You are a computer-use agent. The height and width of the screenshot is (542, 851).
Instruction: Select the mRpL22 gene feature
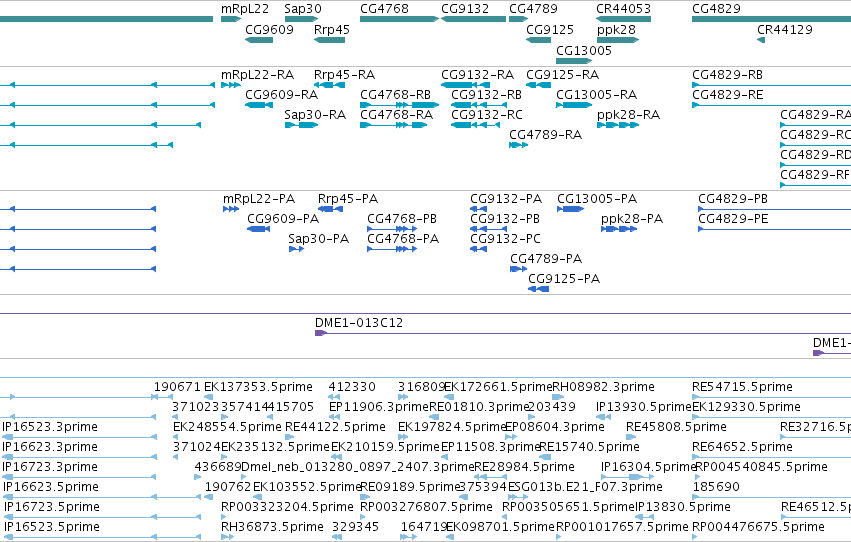(x=231, y=19)
